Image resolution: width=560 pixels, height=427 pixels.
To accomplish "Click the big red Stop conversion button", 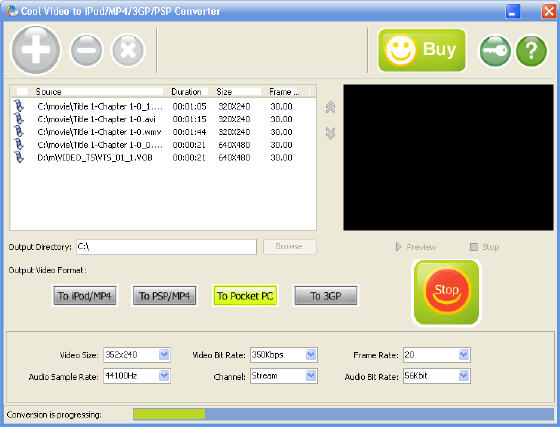I will [x=446, y=292].
